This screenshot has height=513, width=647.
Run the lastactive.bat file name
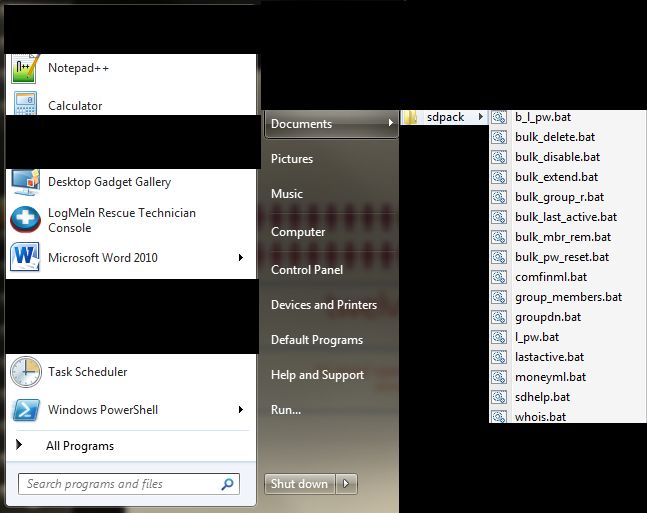pyautogui.click(x=549, y=357)
